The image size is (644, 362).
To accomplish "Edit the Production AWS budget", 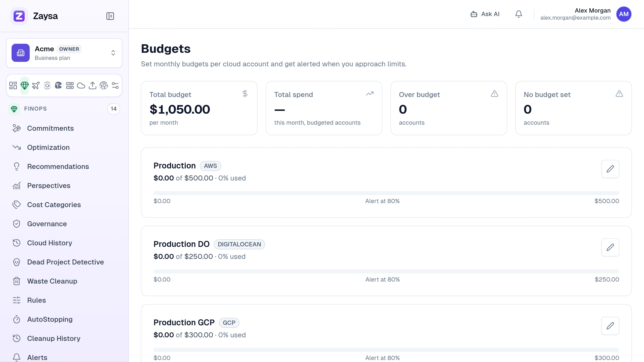I will tap(610, 169).
